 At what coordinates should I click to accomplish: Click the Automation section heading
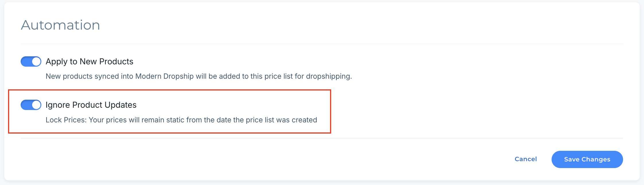pyautogui.click(x=61, y=25)
